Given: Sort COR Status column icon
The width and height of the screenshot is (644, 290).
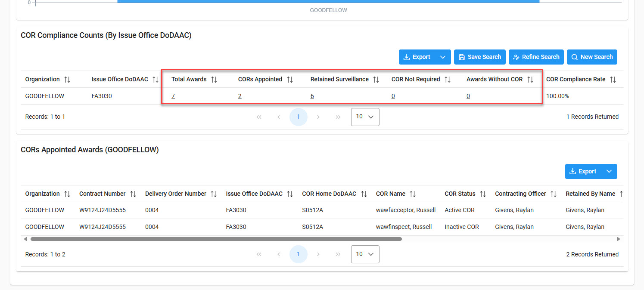Looking at the screenshot, I should (x=482, y=194).
